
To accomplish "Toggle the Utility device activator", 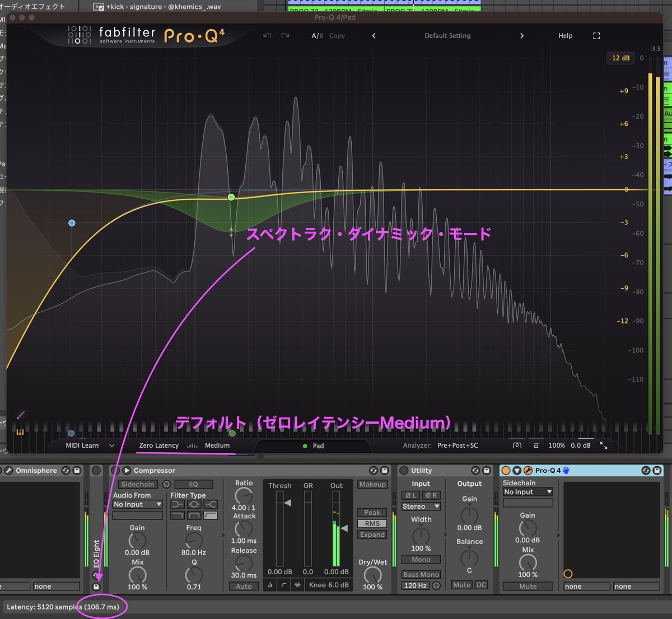I will (404, 471).
